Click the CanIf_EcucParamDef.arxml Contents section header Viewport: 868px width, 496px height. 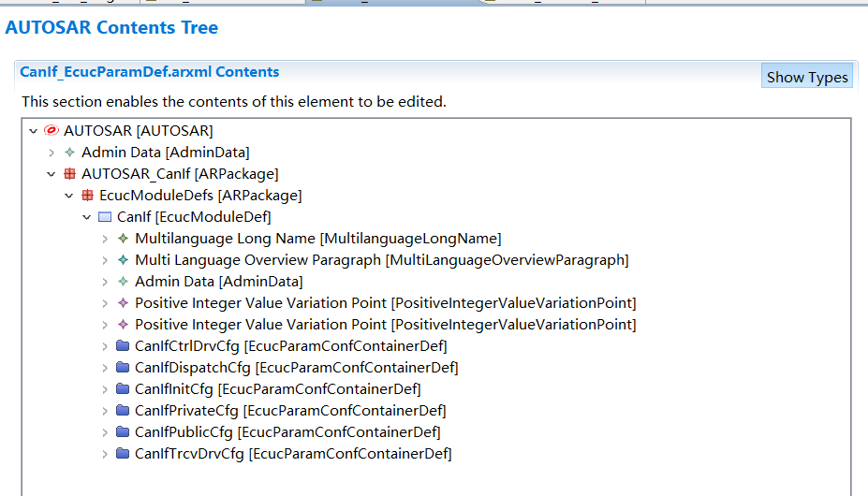(x=150, y=72)
